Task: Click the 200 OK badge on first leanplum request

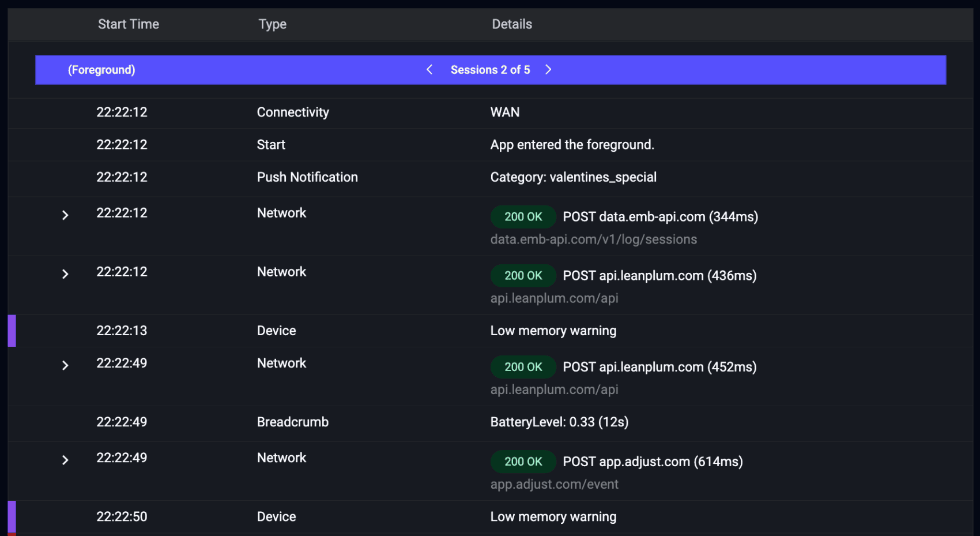Action: (523, 275)
